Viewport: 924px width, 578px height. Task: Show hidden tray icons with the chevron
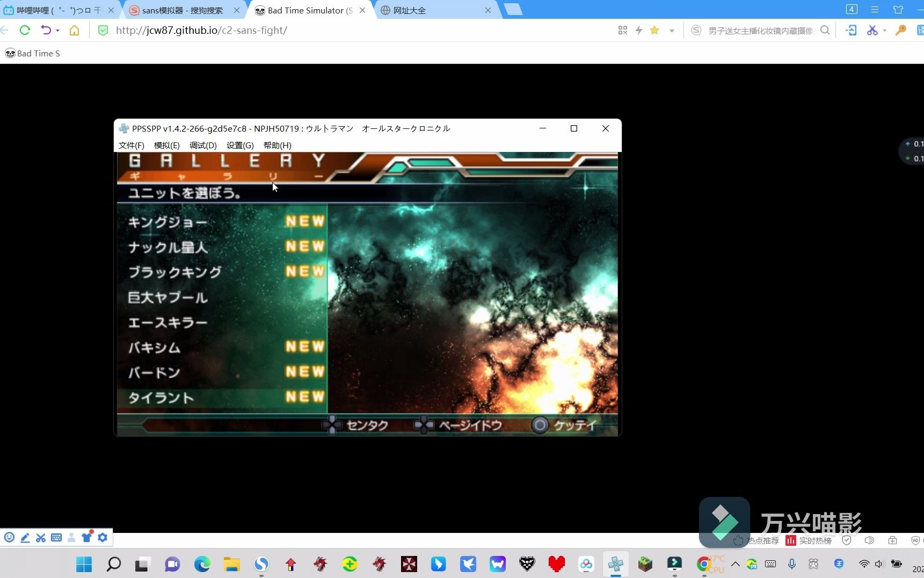click(x=736, y=563)
